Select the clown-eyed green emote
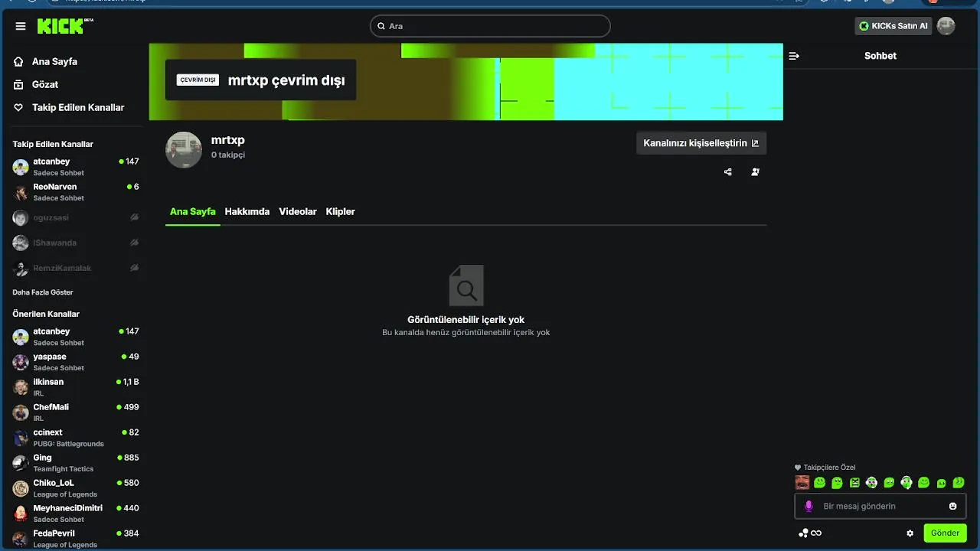This screenshot has height=551, width=980. [871, 483]
